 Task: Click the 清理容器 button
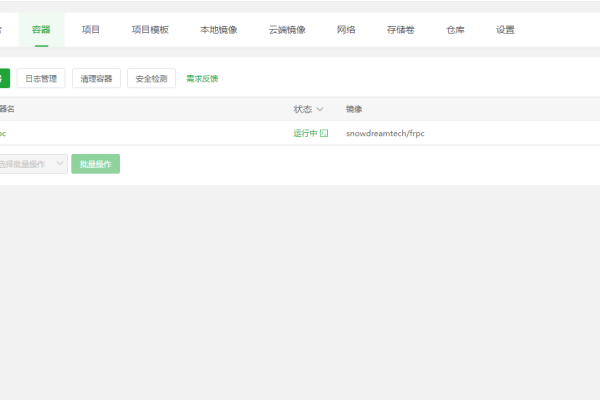(x=96, y=78)
